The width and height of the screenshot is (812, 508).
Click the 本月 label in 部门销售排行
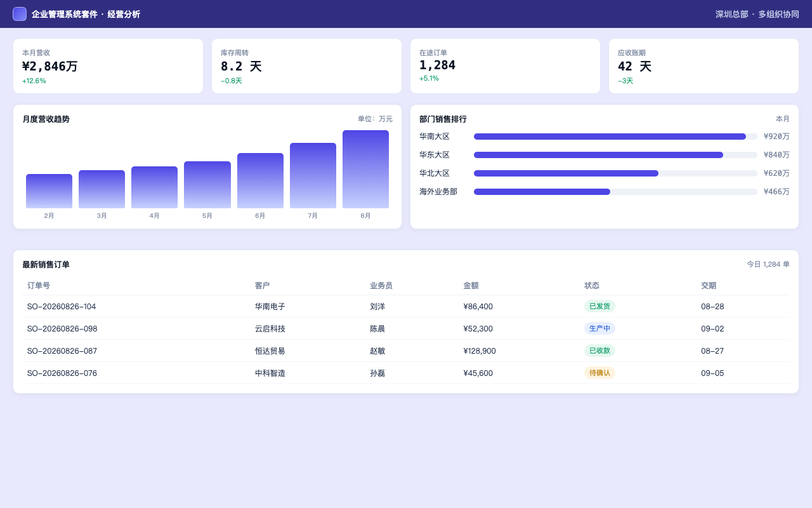[x=783, y=119]
